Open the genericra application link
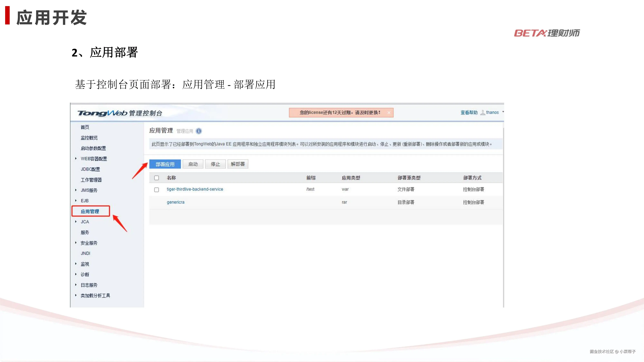 (175, 202)
